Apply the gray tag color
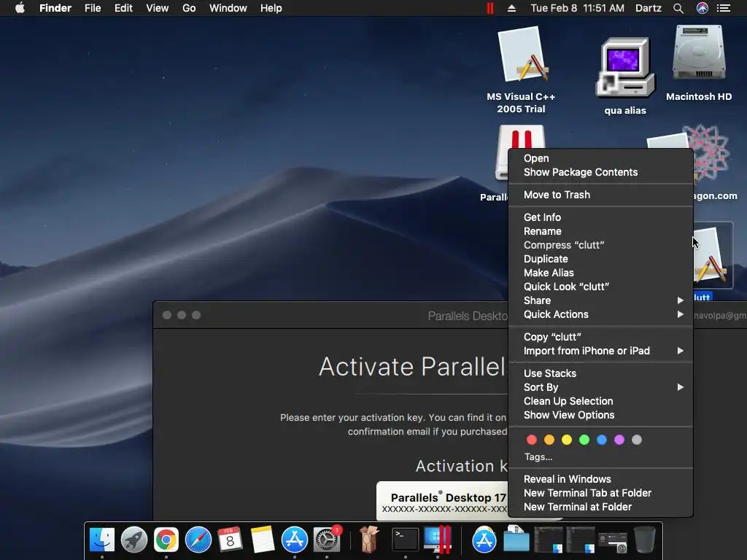 [x=636, y=440]
